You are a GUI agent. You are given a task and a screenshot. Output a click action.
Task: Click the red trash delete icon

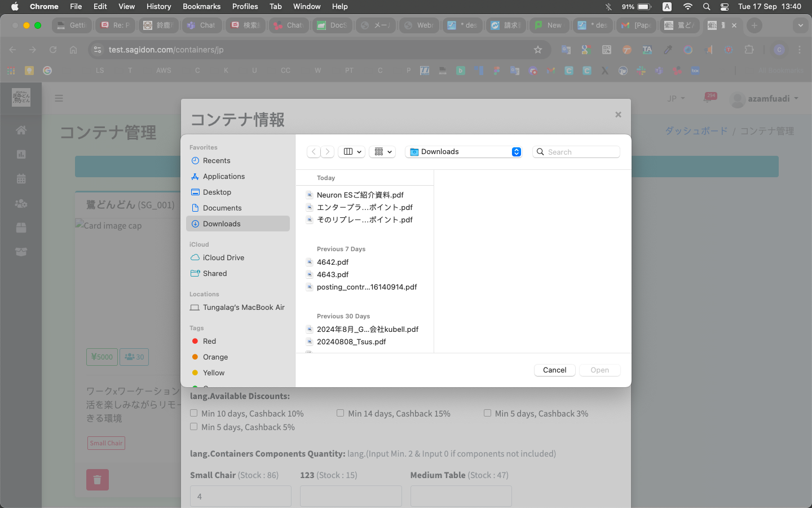(x=97, y=480)
